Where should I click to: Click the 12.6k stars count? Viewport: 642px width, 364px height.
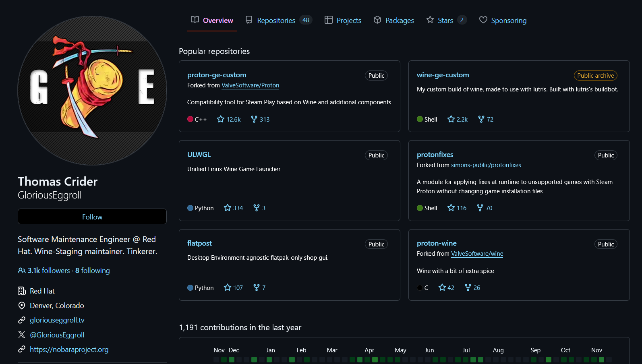pyautogui.click(x=234, y=120)
